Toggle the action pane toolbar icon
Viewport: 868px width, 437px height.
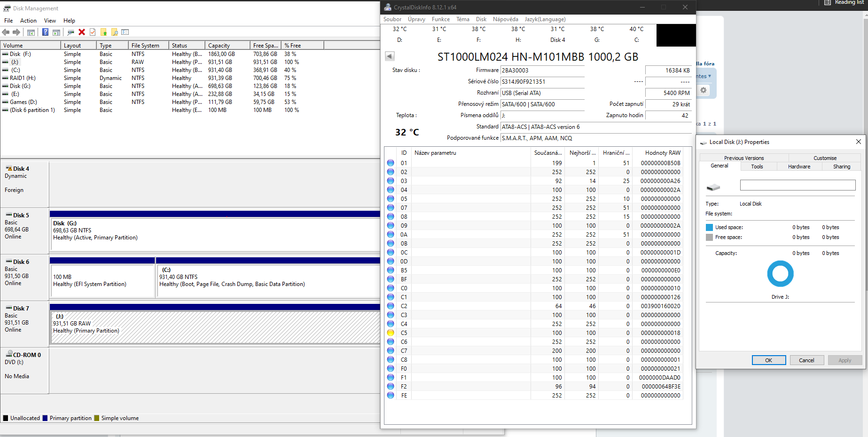coord(56,32)
